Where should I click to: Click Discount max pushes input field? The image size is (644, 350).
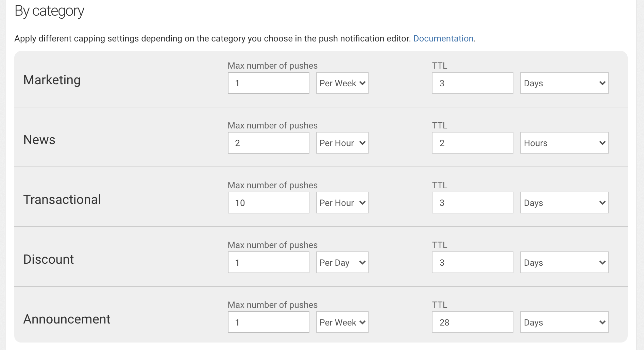(x=268, y=262)
